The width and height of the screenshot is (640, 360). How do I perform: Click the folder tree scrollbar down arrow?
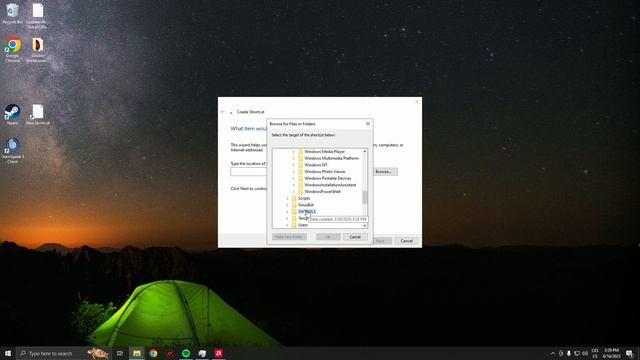click(x=365, y=225)
